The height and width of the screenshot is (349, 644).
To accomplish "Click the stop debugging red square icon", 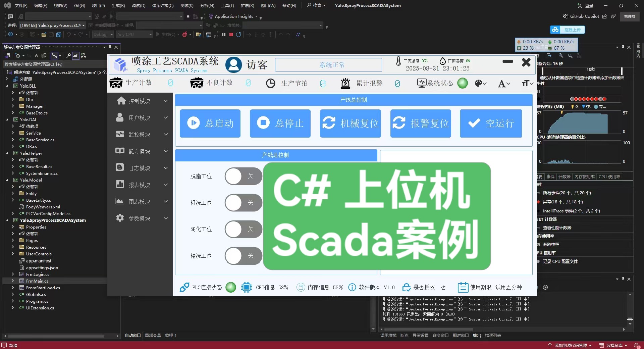I will 231,35.
